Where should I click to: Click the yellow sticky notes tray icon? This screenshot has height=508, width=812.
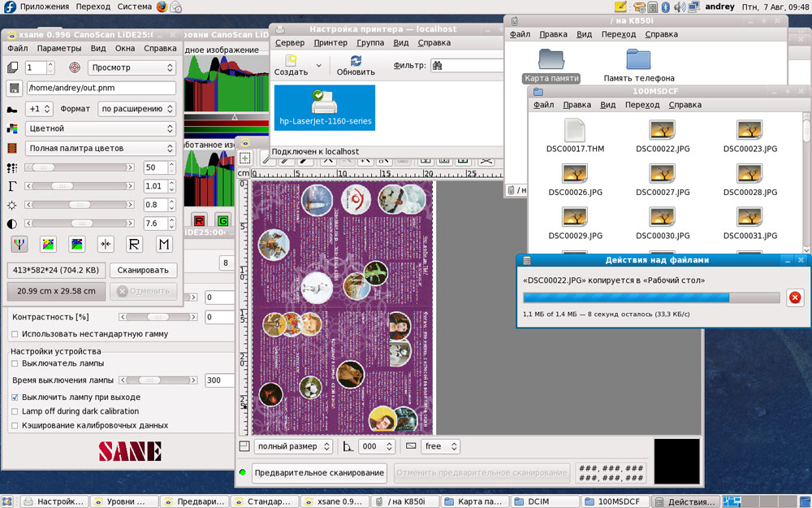(620, 7)
